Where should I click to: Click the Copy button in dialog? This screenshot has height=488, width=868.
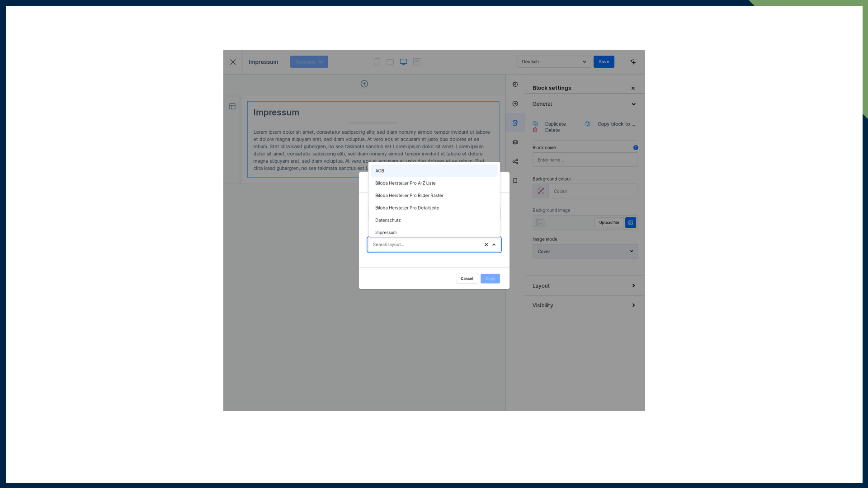pos(490,279)
